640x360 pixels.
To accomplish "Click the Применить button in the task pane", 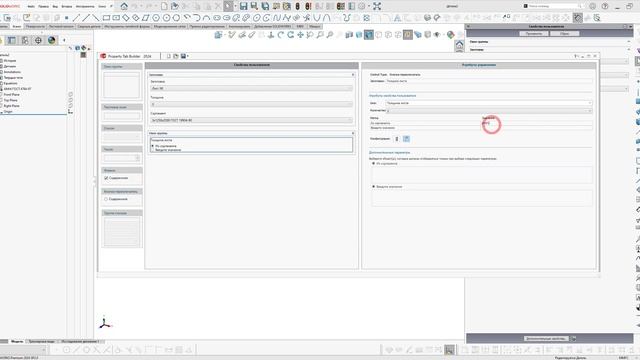I will [533, 33].
